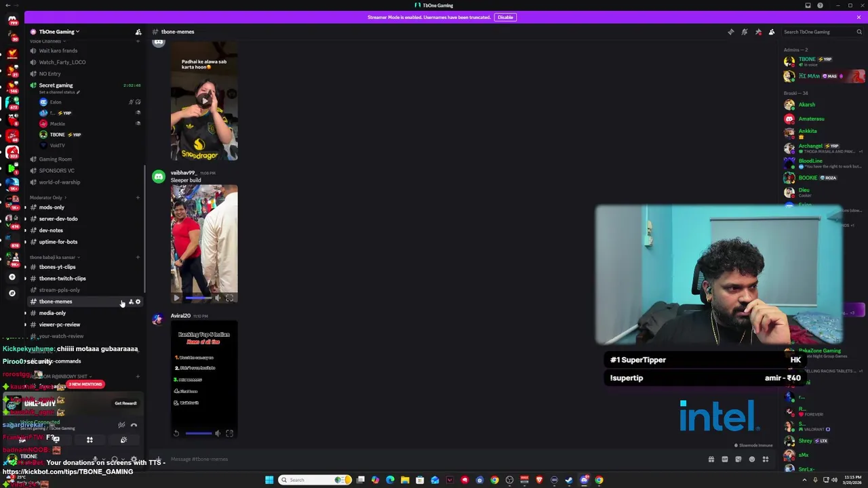Open File Explorer from the taskbar
This screenshot has width=868, height=488.
click(x=405, y=480)
